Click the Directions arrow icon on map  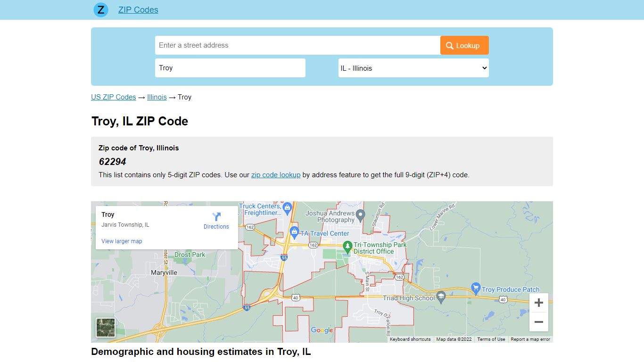(x=216, y=217)
